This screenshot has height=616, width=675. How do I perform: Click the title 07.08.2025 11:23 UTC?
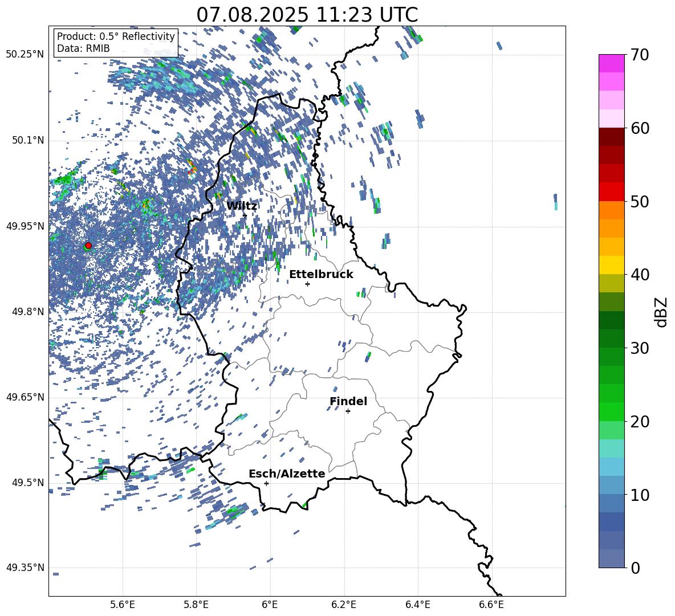tap(307, 15)
